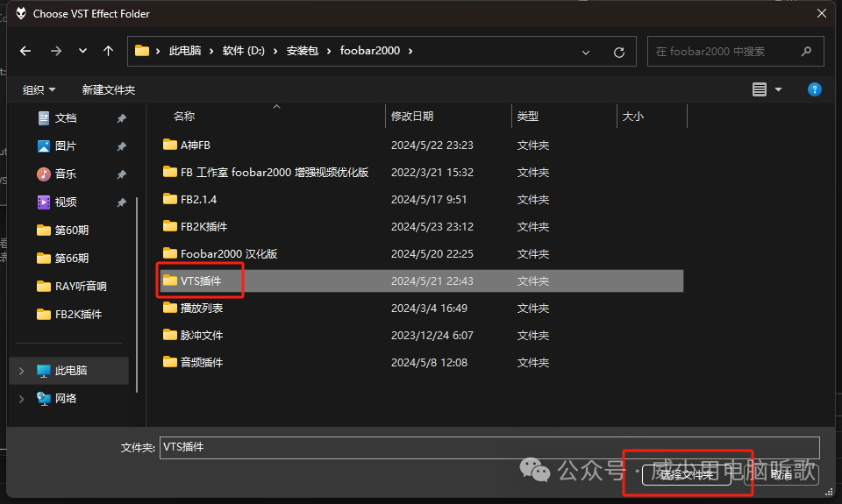Select the FB2.1.4 folder
The width and height of the screenshot is (842, 504).
(x=422, y=200)
